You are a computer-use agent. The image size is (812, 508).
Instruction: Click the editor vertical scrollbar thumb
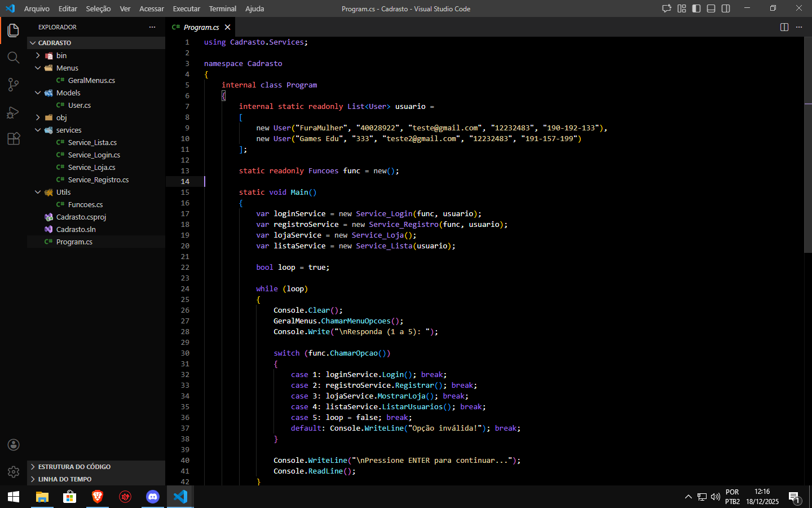pos(808,144)
